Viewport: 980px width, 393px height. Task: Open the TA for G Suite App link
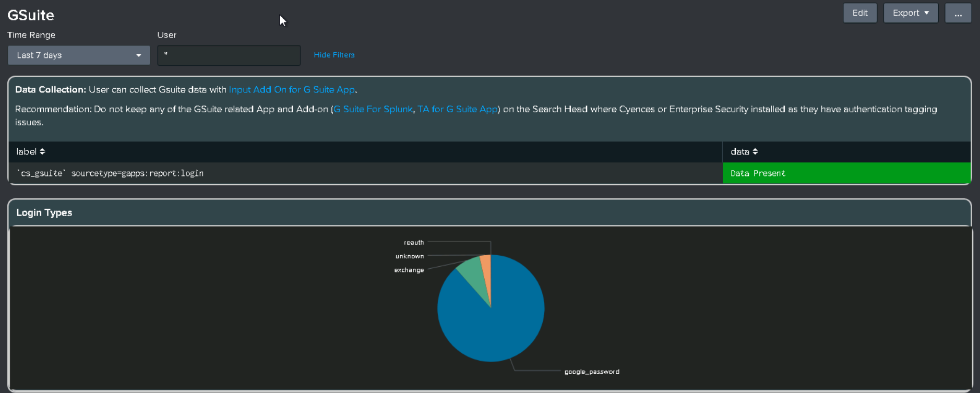[x=458, y=109]
